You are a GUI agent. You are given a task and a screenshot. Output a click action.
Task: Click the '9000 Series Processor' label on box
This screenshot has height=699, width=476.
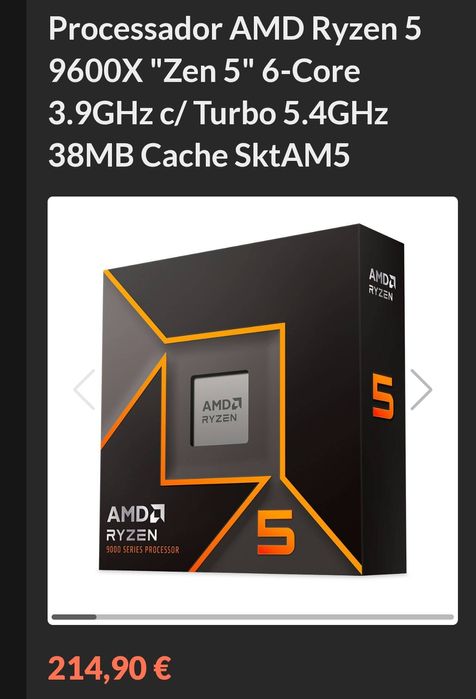[143, 550]
